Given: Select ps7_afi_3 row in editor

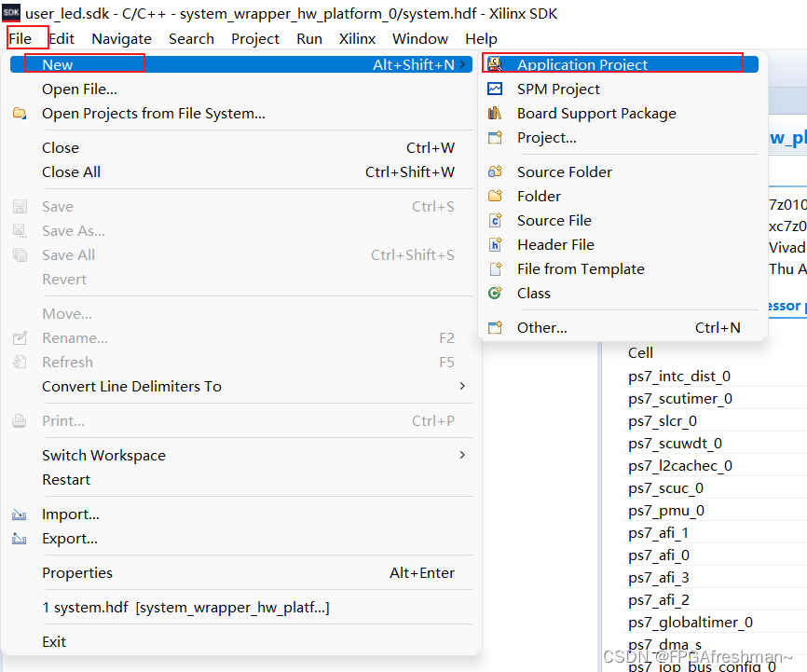Looking at the screenshot, I should pyautogui.click(x=715, y=578).
